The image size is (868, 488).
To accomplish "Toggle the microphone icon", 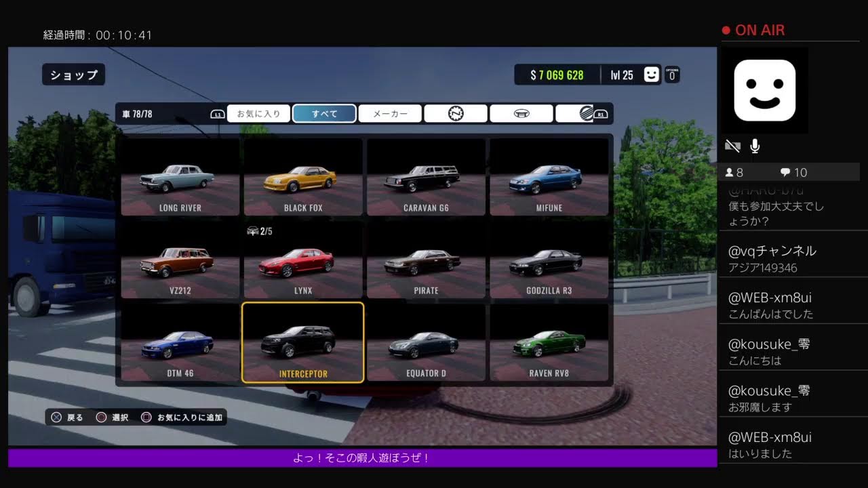I will pos(755,146).
